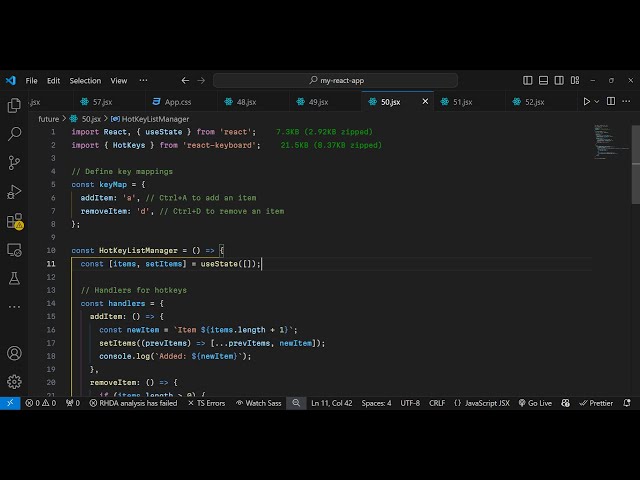Toggle Go Live server in status bar
Image resolution: width=640 pixels, height=480 pixels.
[535, 403]
